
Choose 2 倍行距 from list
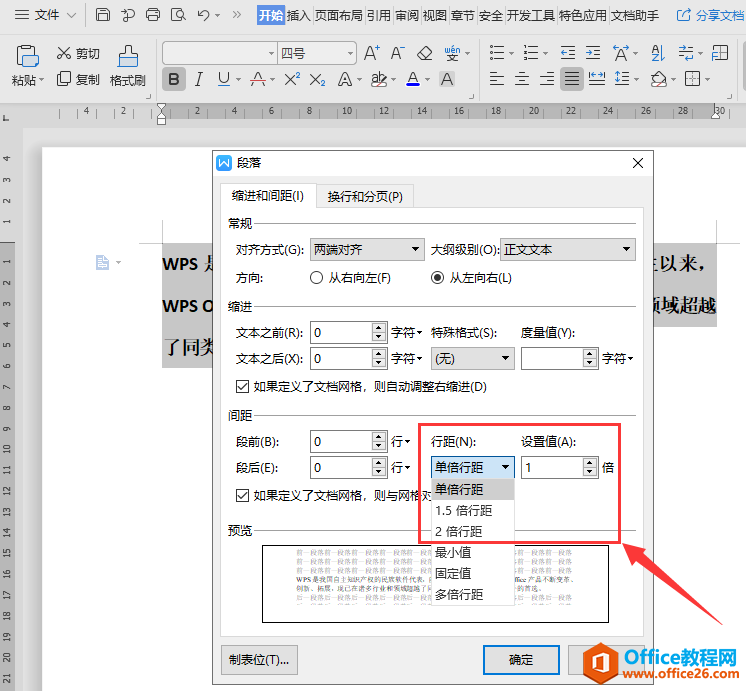(472, 532)
